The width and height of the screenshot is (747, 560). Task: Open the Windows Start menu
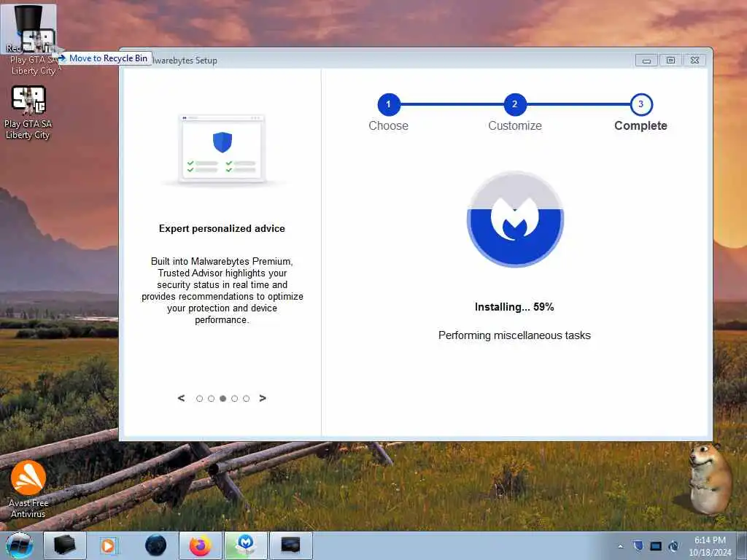20,545
